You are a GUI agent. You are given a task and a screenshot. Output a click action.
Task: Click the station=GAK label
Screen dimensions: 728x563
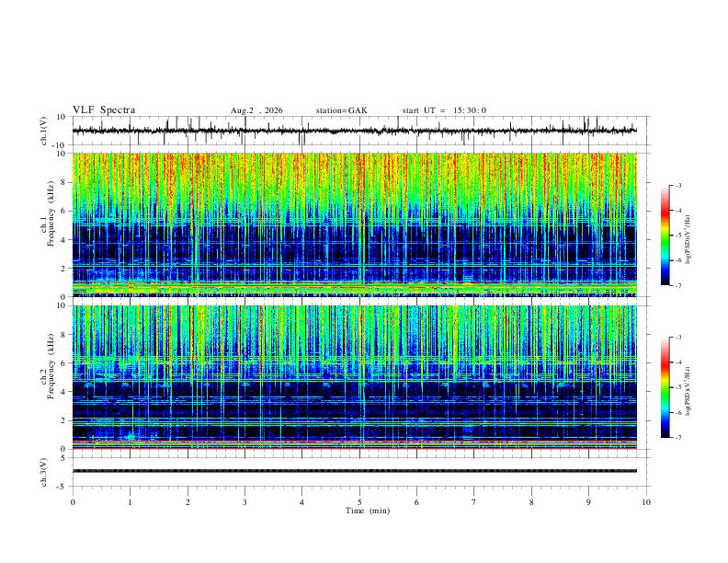341,110
